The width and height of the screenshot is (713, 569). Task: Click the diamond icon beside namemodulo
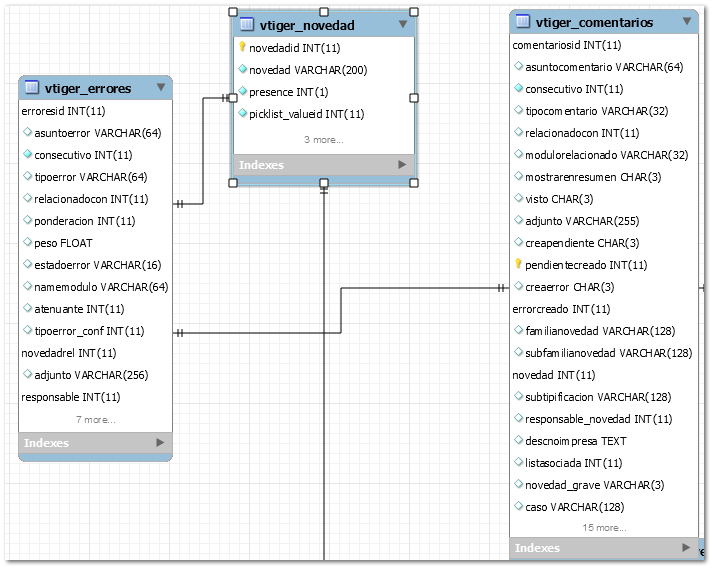pos(27,286)
